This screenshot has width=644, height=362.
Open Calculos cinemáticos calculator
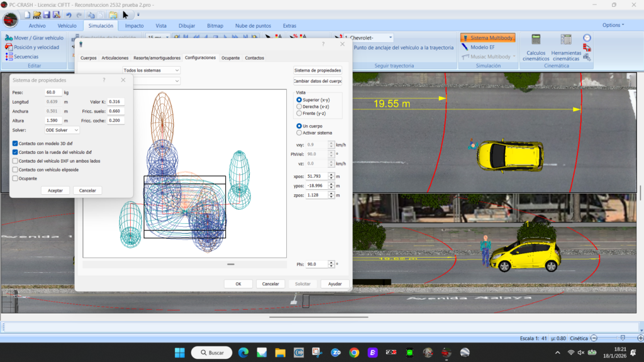(x=536, y=47)
